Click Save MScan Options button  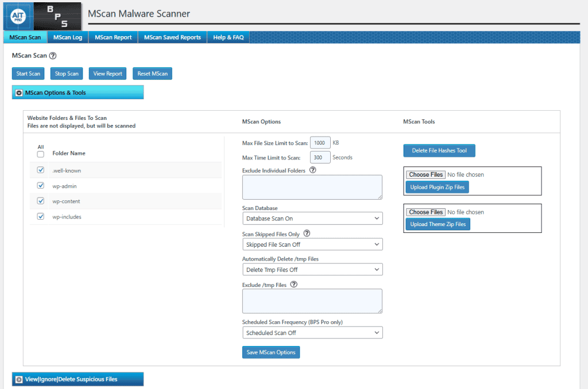[x=271, y=352]
